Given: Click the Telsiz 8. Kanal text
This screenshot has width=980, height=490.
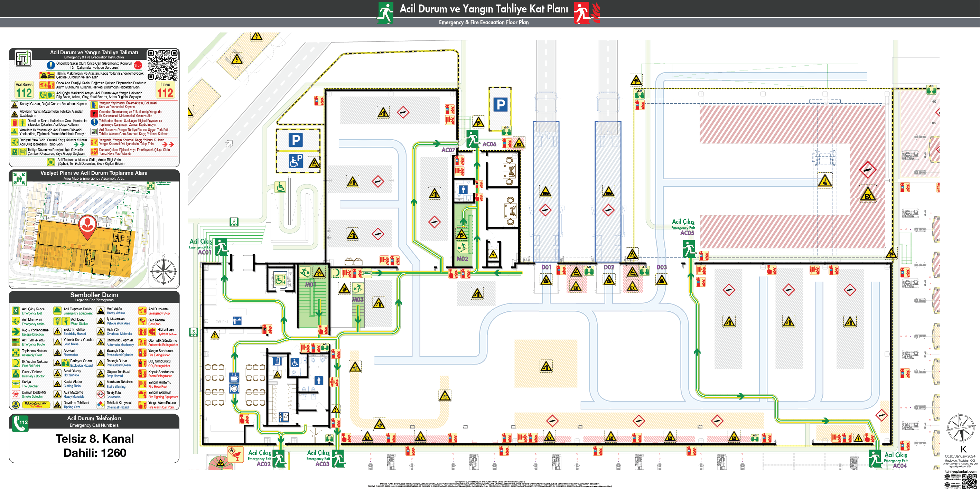Looking at the screenshot, I should tap(95, 439).
